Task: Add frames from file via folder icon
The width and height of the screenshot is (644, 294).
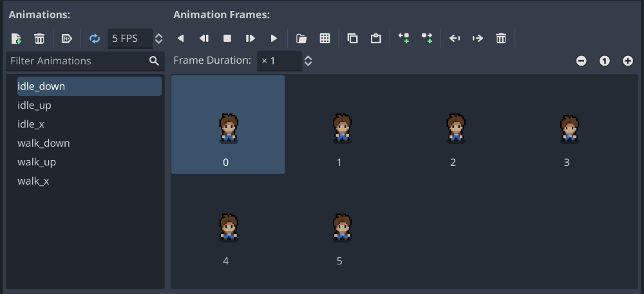Action: (301, 39)
